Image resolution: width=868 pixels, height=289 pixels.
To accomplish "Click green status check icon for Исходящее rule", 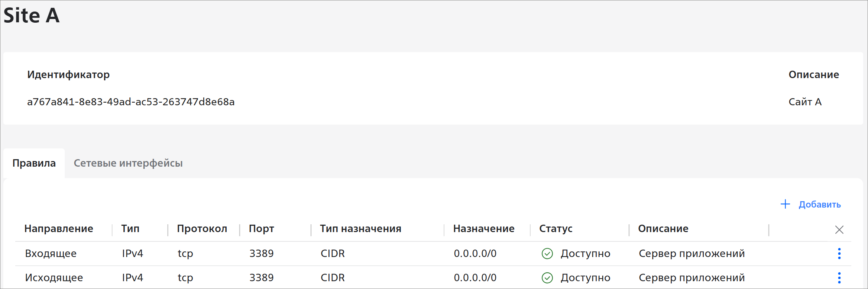I will coord(547,277).
